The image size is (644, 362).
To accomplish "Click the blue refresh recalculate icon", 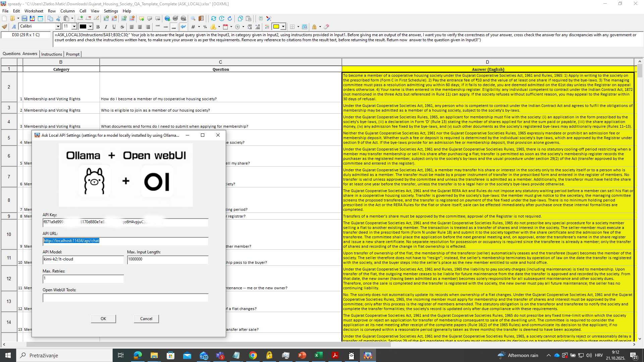I will click(213, 18).
